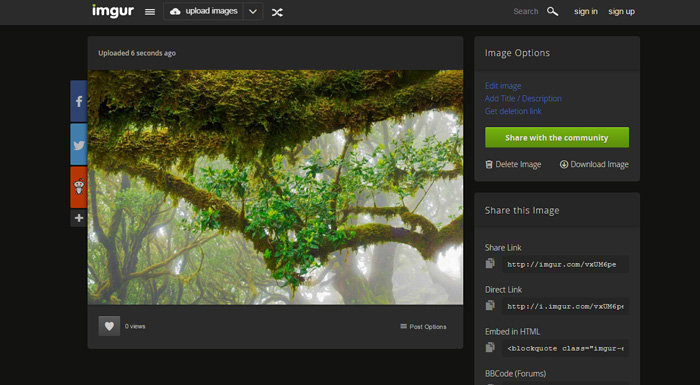Click the '0 views' counter text

pos(135,326)
